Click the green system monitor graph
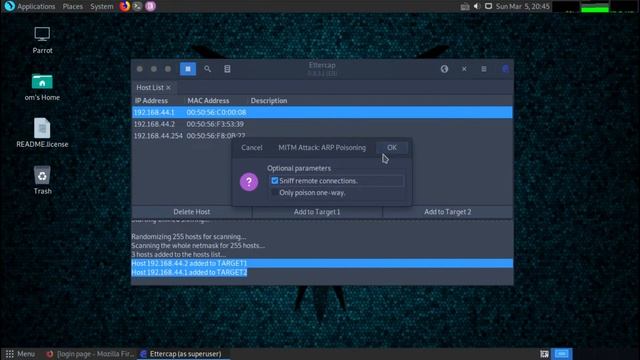This screenshot has width=640, height=360. [x=595, y=7]
